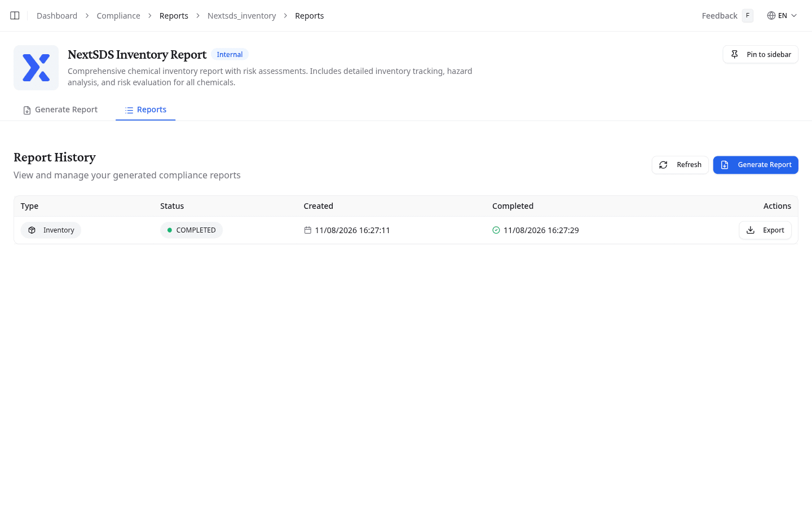Select the Reports tab
The width and height of the screenshot is (812, 508).
145,110
